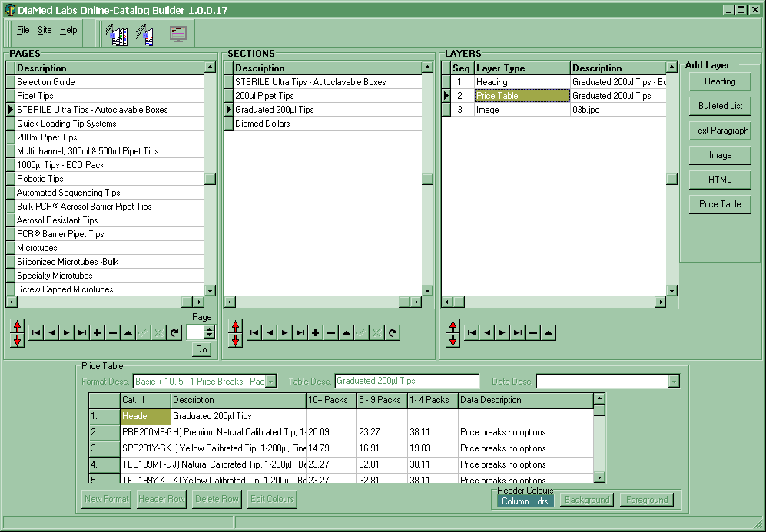Open the Site menu
This screenshot has width=766, height=532.
pos(45,30)
